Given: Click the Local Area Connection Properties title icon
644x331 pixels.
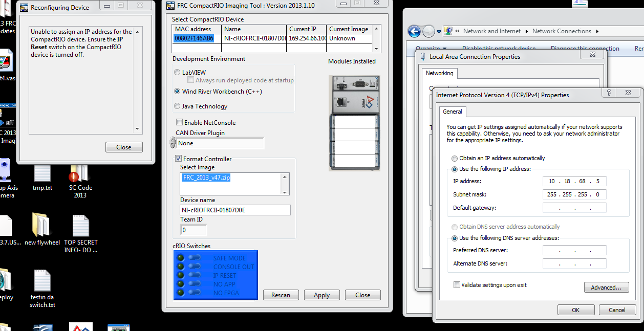Looking at the screenshot, I should point(423,57).
